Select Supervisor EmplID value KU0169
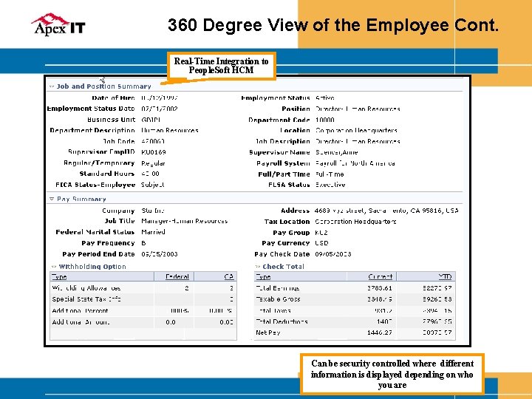This screenshot has height=399, width=532. (154, 152)
